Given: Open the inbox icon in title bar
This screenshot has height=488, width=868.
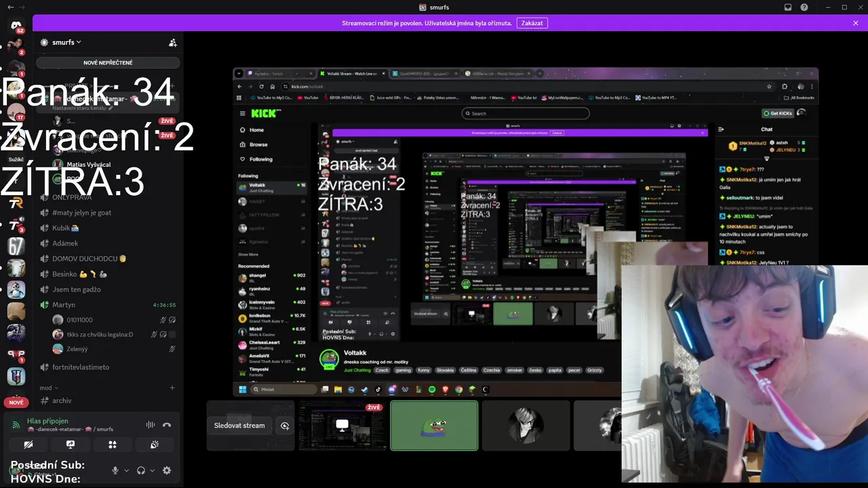Looking at the screenshot, I should [788, 7].
